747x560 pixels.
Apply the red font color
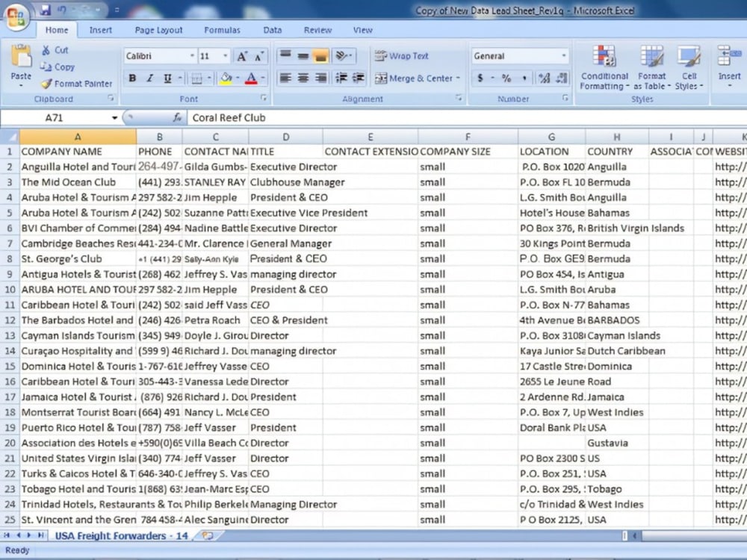click(251, 78)
